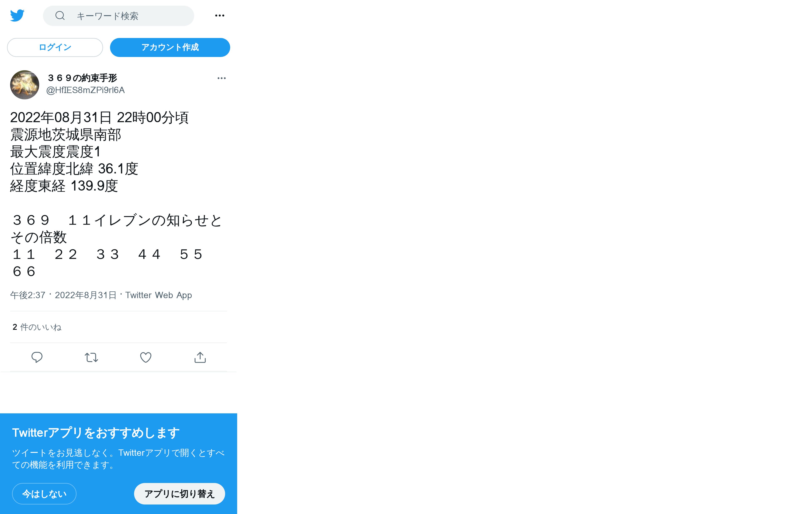
Task: Click the アプリに切り替え button
Action: (179, 494)
